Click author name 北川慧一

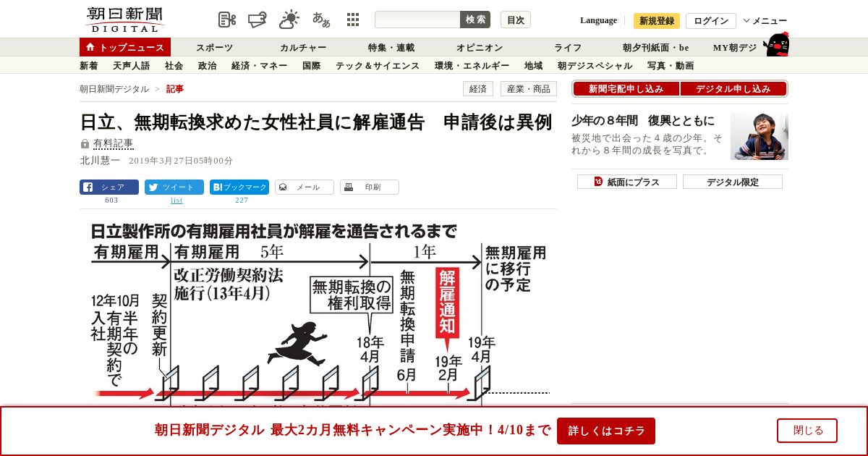pos(100,161)
